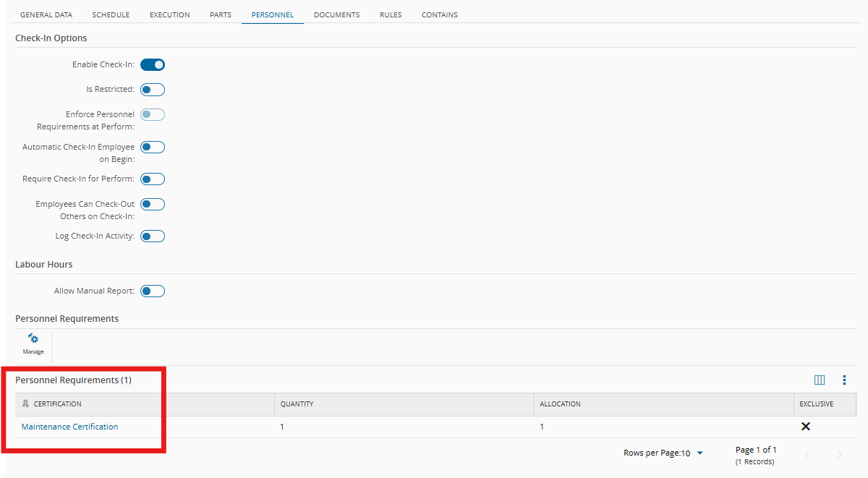Click the Exclusive column header
868x478 pixels.
click(825, 404)
